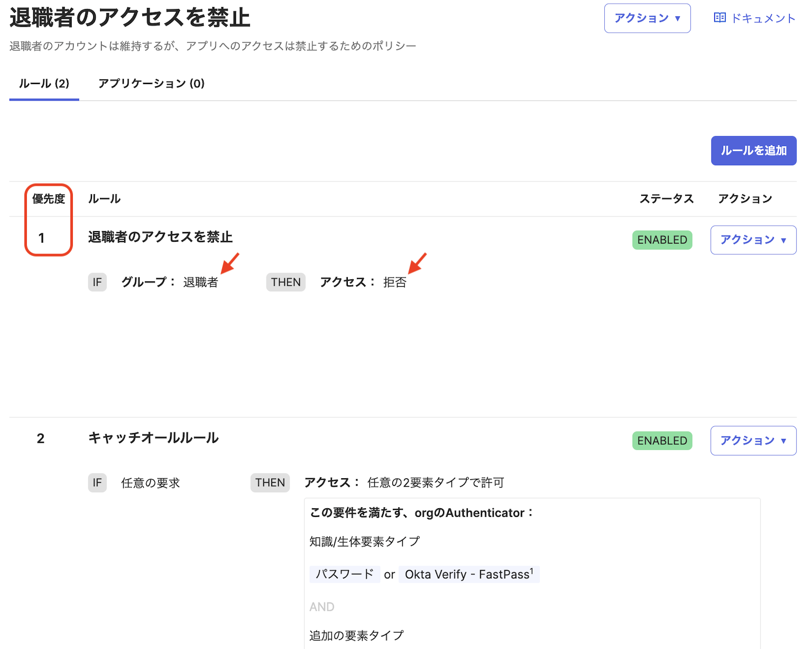
Task: Click the 任意の要求 condition text
Action: click(x=151, y=483)
